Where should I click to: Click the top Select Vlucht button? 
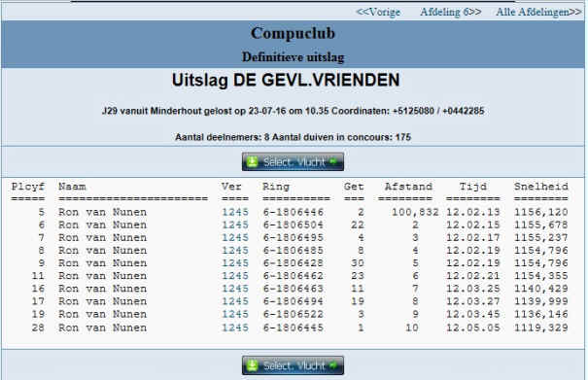coord(293,161)
